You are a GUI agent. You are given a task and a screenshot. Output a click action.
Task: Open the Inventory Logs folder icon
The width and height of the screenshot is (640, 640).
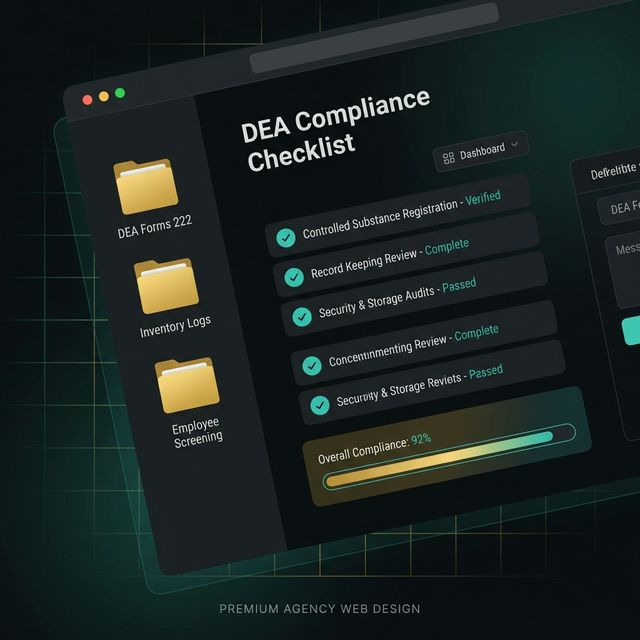click(x=167, y=286)
